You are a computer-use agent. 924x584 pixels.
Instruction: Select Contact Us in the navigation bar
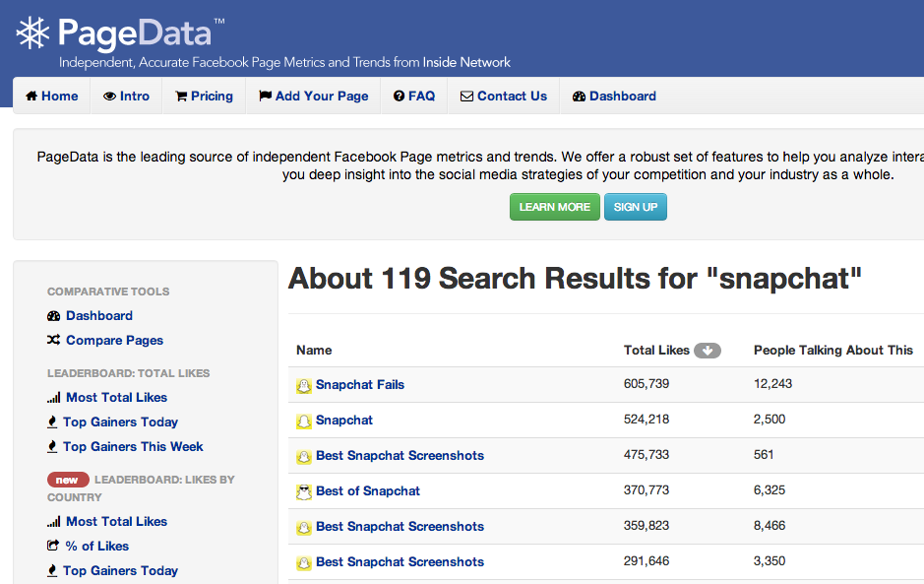point(503,97)
